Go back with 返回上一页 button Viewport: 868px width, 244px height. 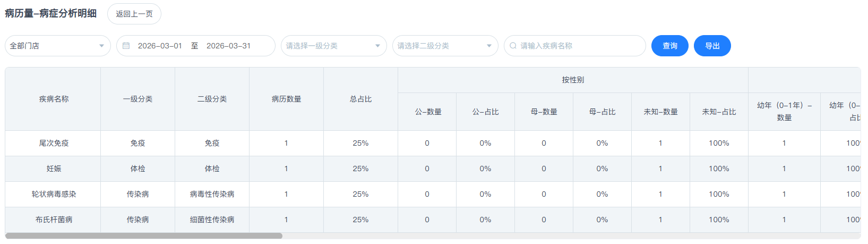(x=134, y=14)
